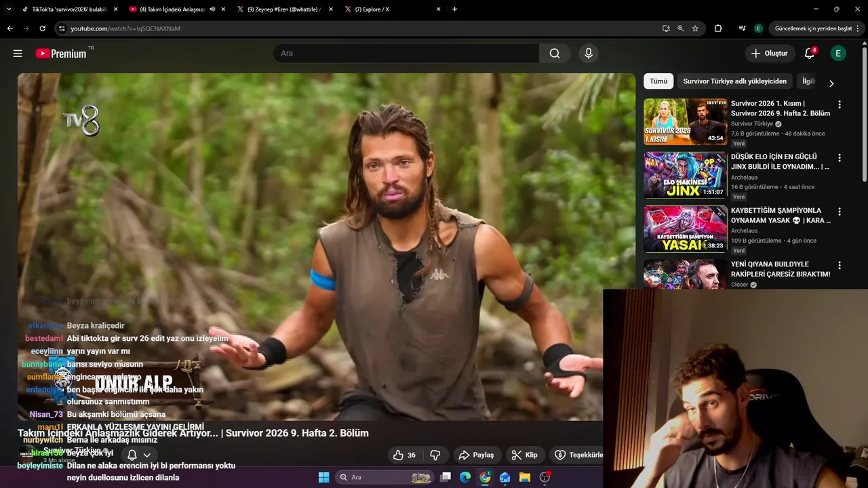Viewport: 868px width, 488px height.
Task: Click the main video player
Action: point(326,247)
